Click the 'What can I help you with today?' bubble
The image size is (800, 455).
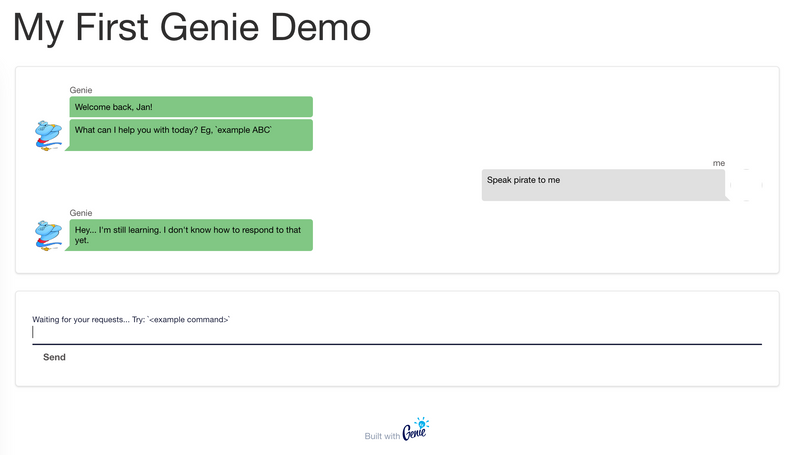pyautogui.click(x=190, y=135)
